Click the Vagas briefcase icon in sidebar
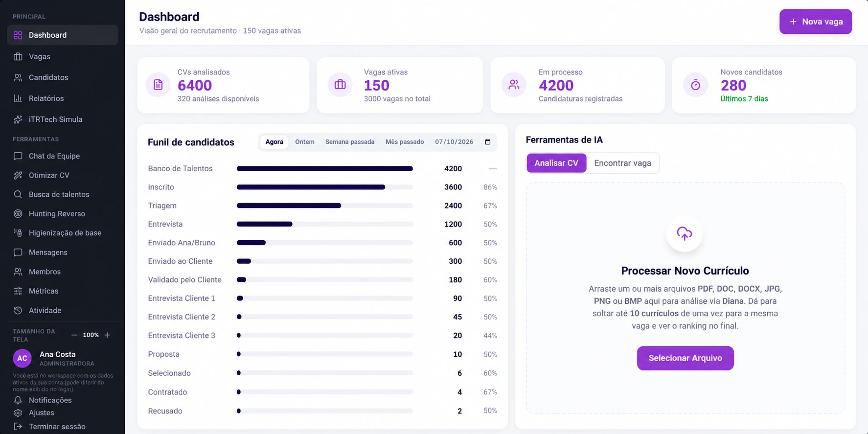The width and height of the screenshot is (868, 434). pyautogui.click(x=18, y=56)
